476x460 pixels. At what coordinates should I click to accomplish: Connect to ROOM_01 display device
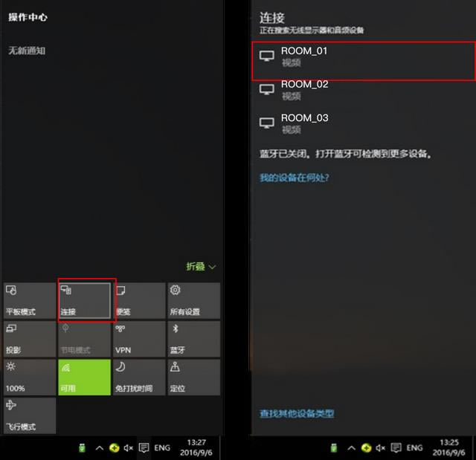pos(364,61)
